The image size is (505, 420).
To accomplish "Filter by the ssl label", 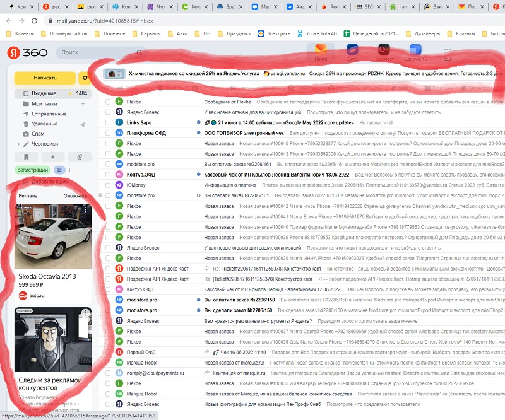I will 59,170.
